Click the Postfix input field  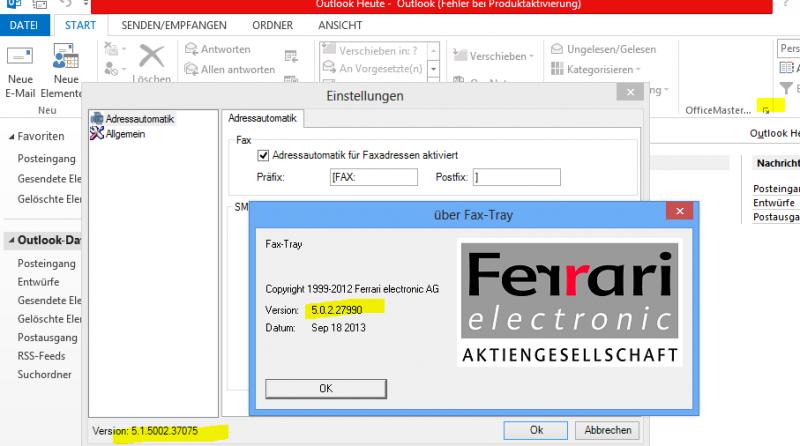point(516,177)
